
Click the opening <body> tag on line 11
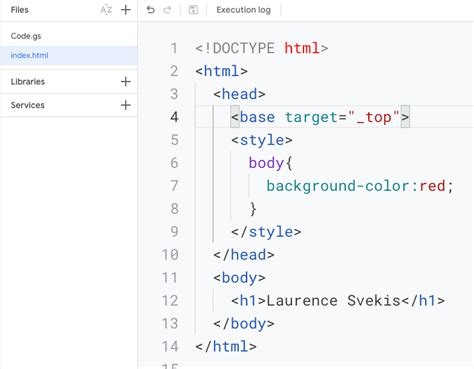pyautogui.click(x=239, y=278)
